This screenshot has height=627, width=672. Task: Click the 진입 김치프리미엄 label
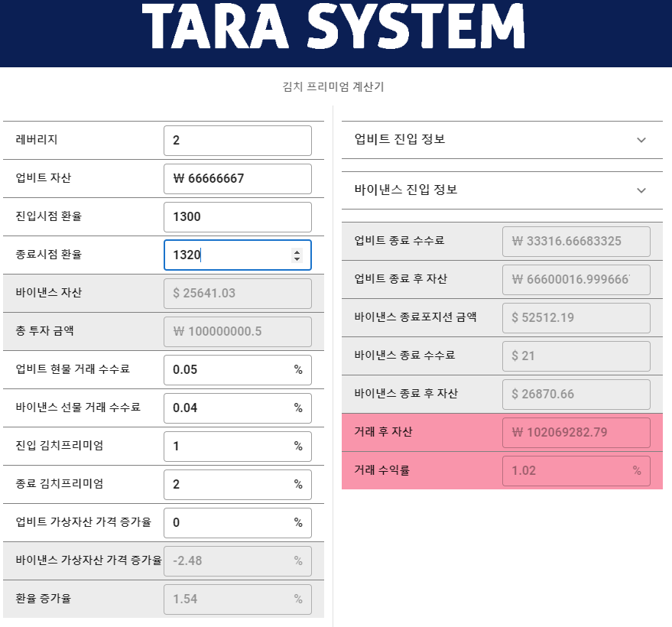[x=59, y=445]
